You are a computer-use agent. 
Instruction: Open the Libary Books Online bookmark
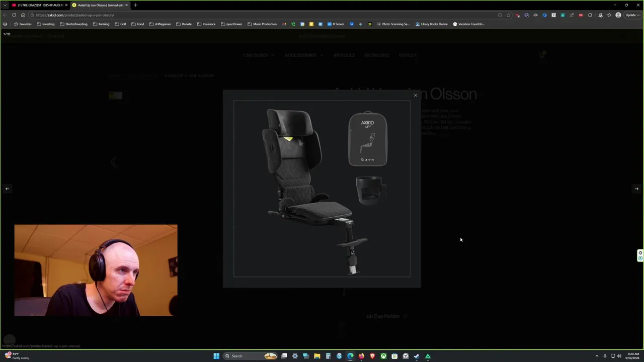[x=432, y=24]
